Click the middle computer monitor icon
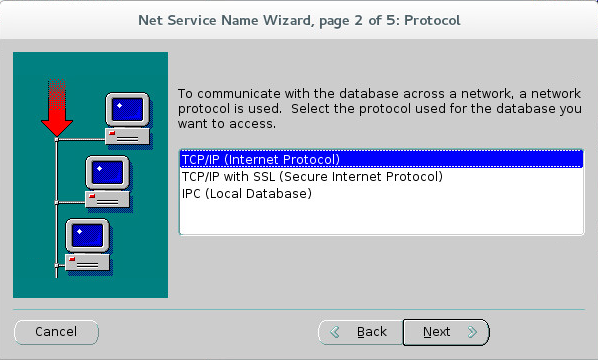Screen dimensions: 598x360 [x=108, y=172]
